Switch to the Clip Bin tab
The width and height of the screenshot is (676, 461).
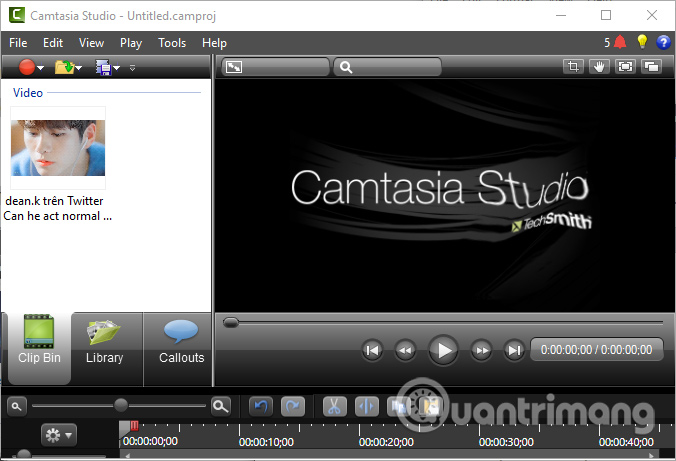tap(39, 348)
